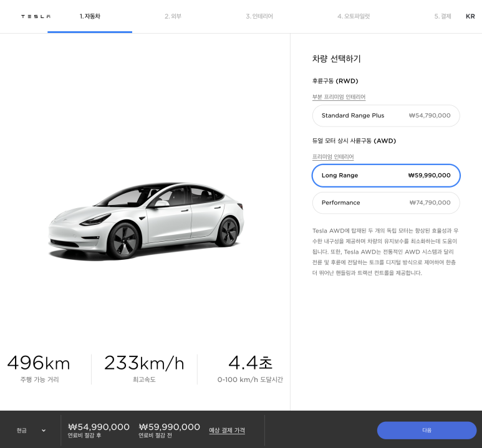482x448 pixels.
Task: Click the 496km range value
Action: 39,363
